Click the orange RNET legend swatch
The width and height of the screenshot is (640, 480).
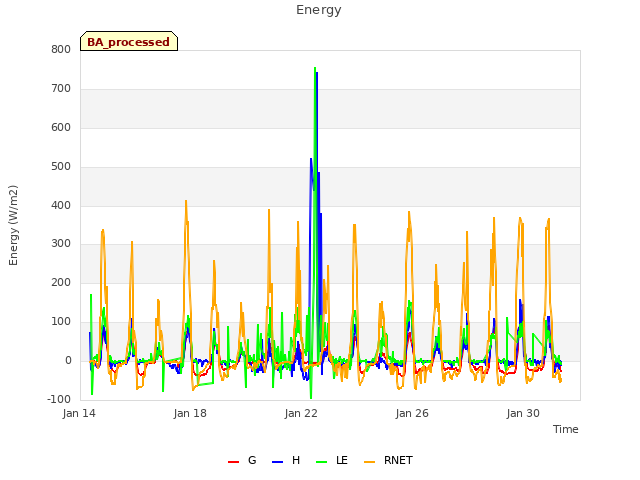tap(369, 462)
